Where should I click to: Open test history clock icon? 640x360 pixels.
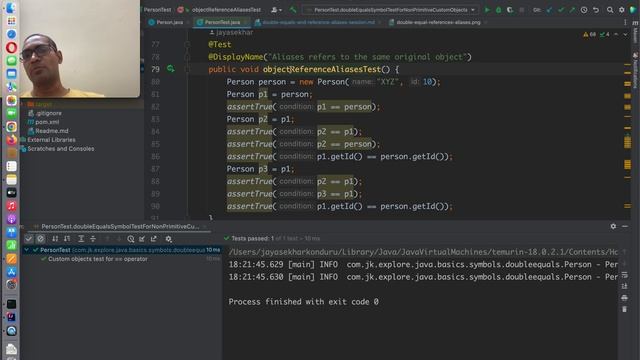[131, 239]
